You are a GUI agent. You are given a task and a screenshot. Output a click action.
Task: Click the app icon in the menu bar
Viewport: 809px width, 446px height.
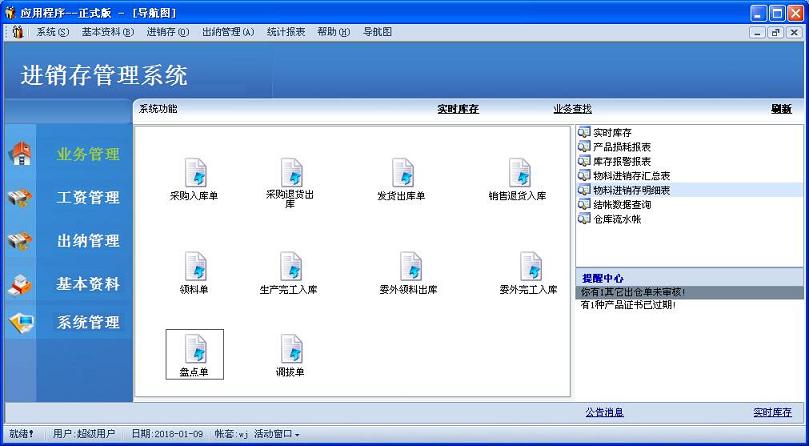pos(18,32)
